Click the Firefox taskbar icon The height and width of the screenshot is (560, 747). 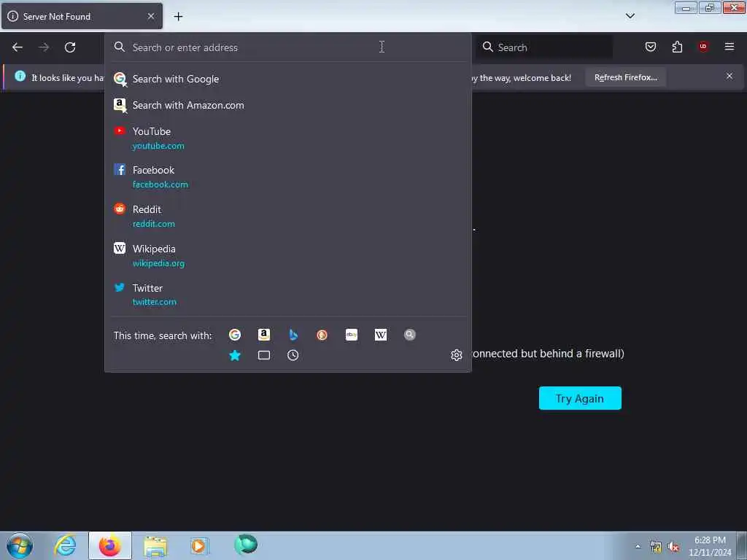point(110,545)
